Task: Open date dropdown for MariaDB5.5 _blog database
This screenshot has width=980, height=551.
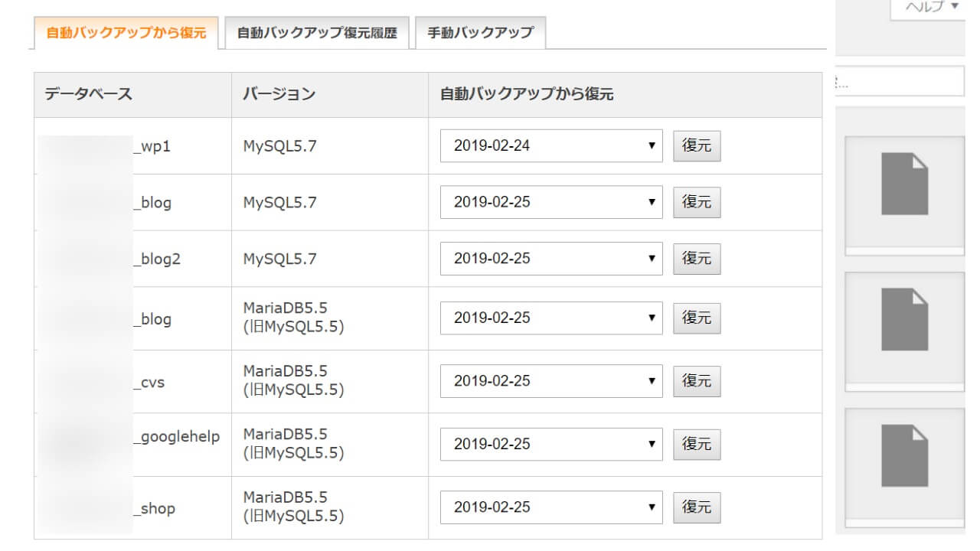Action: tap(550, 318)
